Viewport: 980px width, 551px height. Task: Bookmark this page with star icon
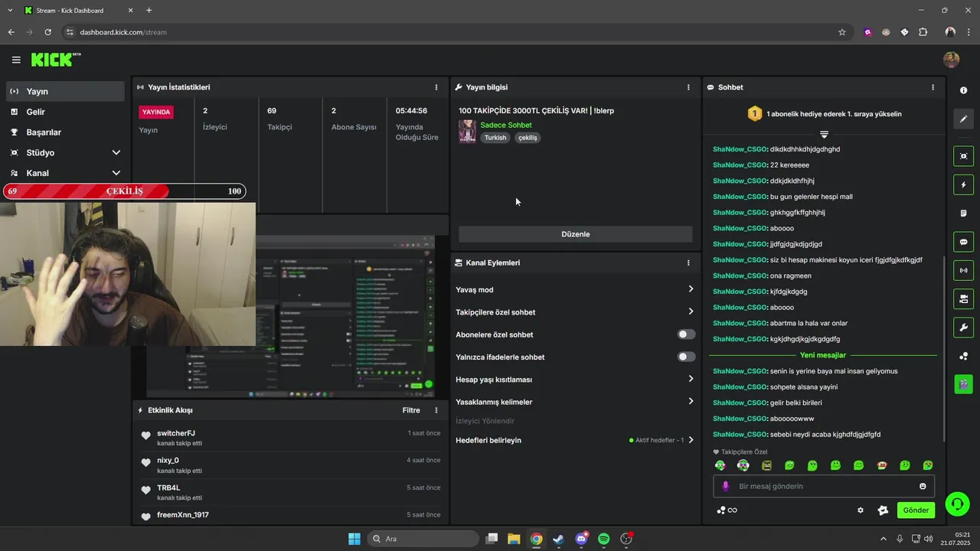pos(842,32)
